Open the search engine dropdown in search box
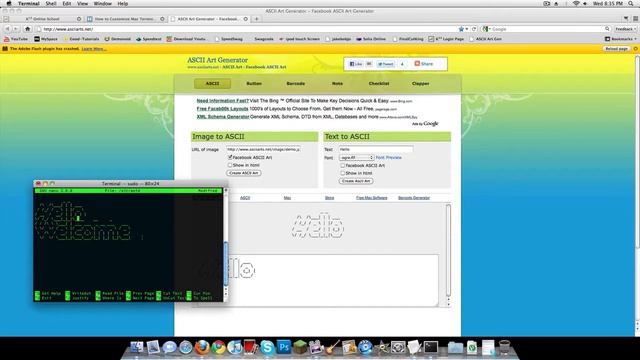The height and width of the screenshot is (360, 640). tap(486, 29)
